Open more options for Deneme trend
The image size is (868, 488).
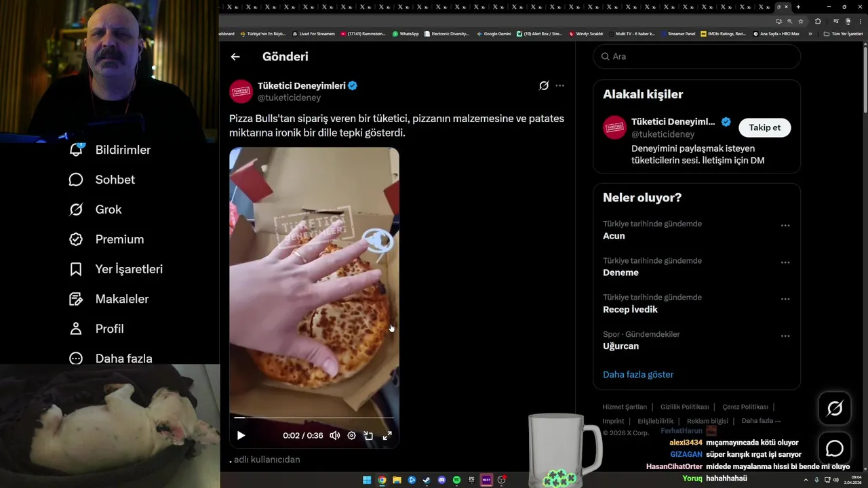click(785, 262)
